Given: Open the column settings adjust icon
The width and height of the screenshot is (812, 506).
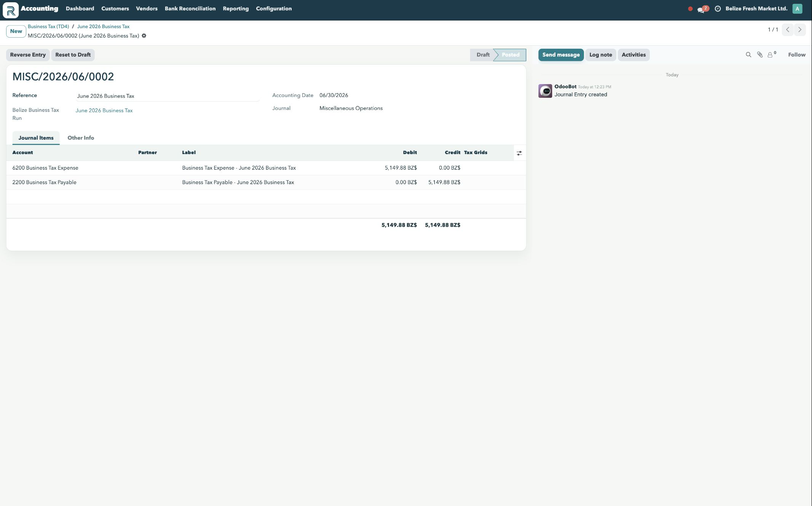Looking at the screenshot, I should click(x=519, y=153).
